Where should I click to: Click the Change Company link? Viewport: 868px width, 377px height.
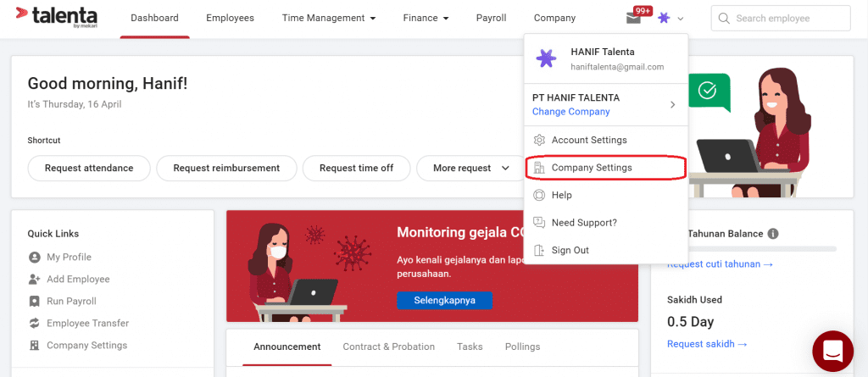[x=570, y=112]
